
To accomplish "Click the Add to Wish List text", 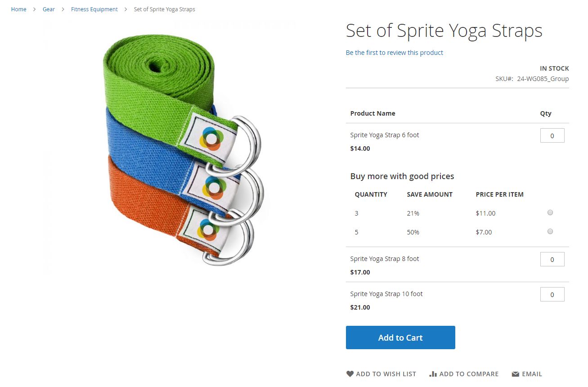I will tap(386, 374).
